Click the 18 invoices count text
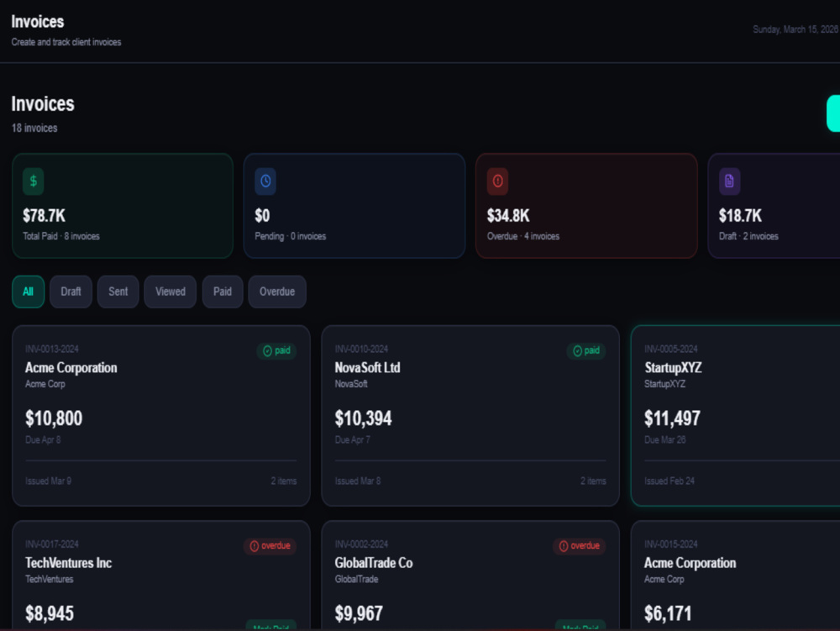840x631 pixels. 34,128
